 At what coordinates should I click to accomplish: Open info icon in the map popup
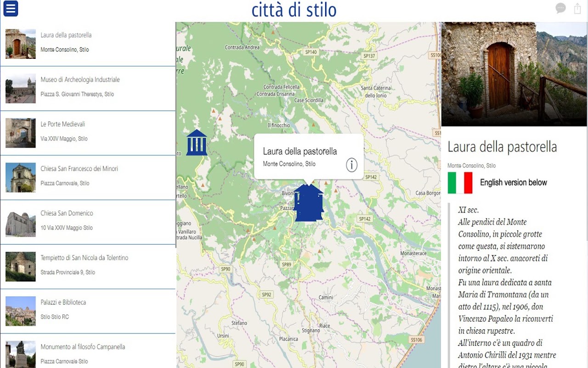click(351, 165)
